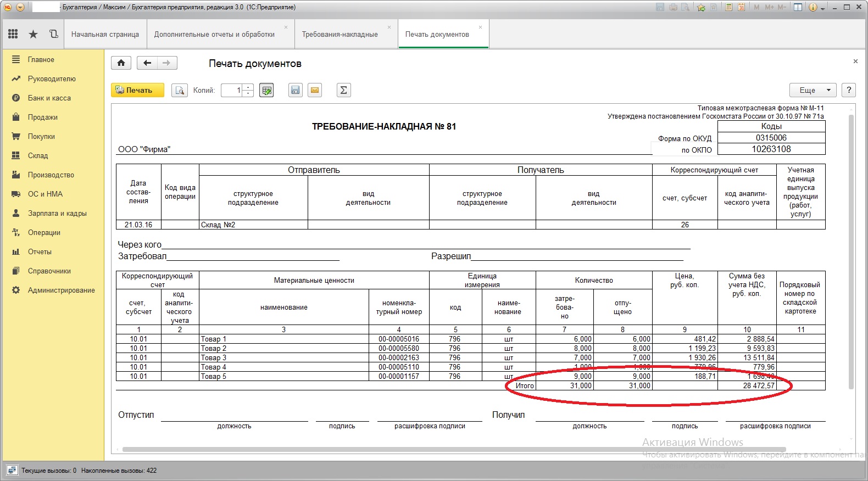The height and width of the screenshot is (481, 868).
Task: Close Требования-накладные tab
Action: (x=390, y=27)
